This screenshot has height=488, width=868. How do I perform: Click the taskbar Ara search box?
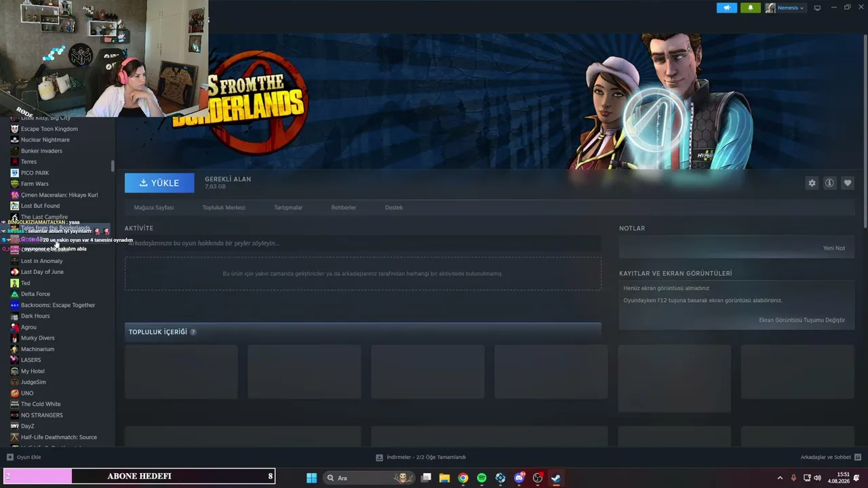[370, 478]
